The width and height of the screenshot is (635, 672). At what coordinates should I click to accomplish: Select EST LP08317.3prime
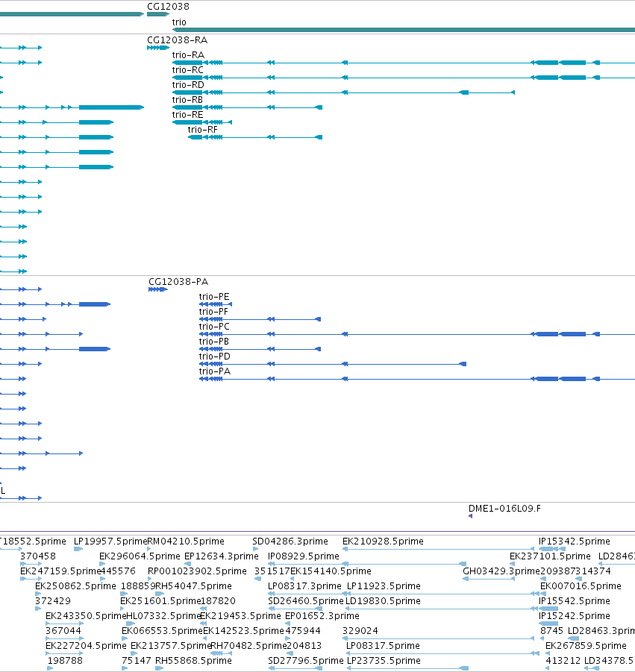305,586
